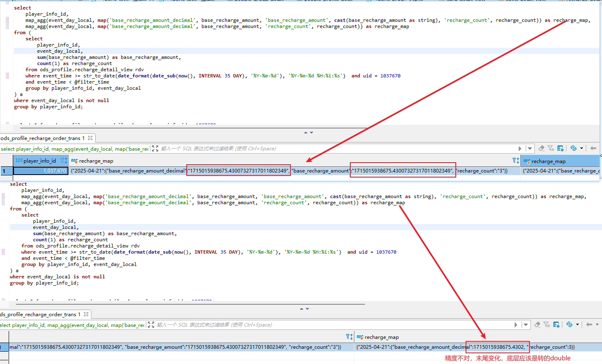Expand the upper SQL filter panel
The height and width of the screenshot is (364, 602).
point(155,148)
